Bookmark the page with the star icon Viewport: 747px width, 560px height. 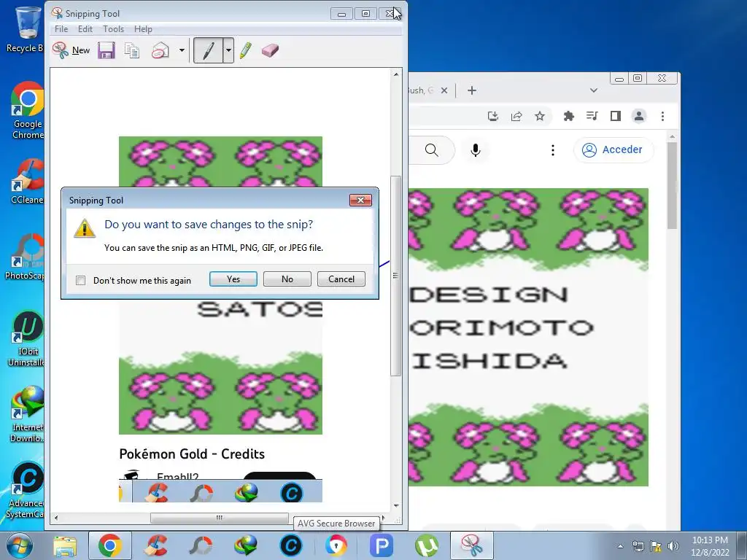539,116
